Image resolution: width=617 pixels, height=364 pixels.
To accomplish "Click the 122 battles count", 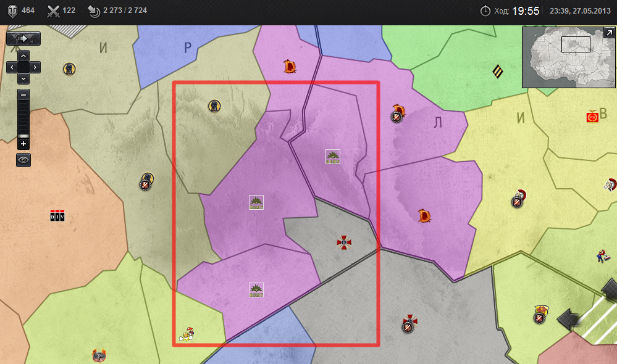I will click(x=69, y=10).
